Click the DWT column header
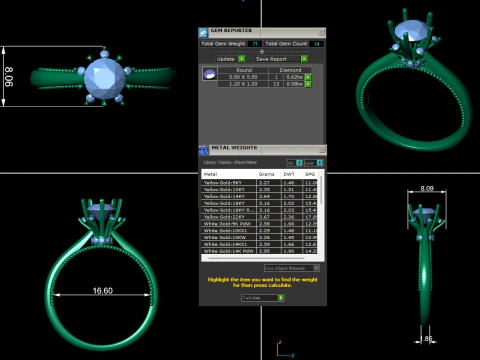 pyautogui.click(x=292, y=174)
